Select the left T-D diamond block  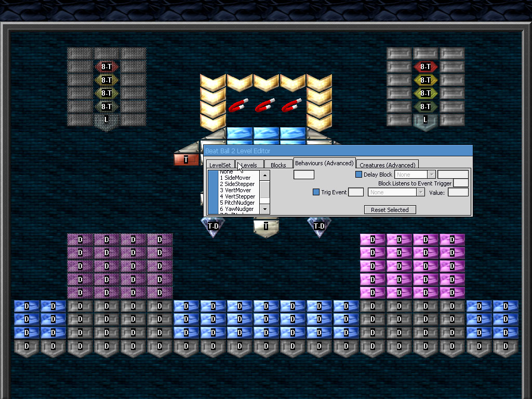click(x=213, y=227)
